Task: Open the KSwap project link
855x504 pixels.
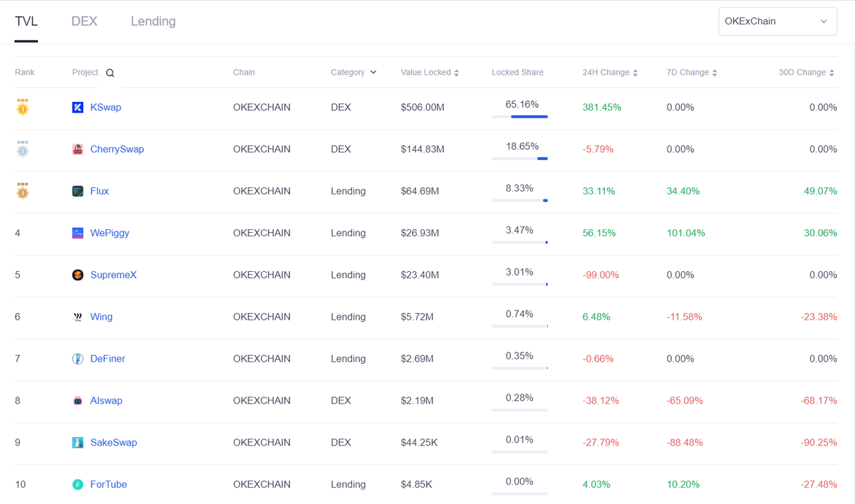Action: tap(105, 107)
